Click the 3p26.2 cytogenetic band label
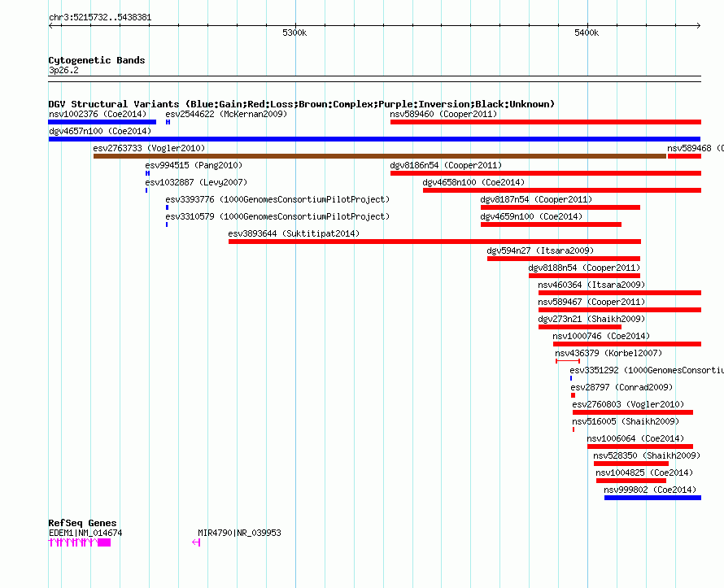This screenshot has height=588, width=724. pos(63,71)
